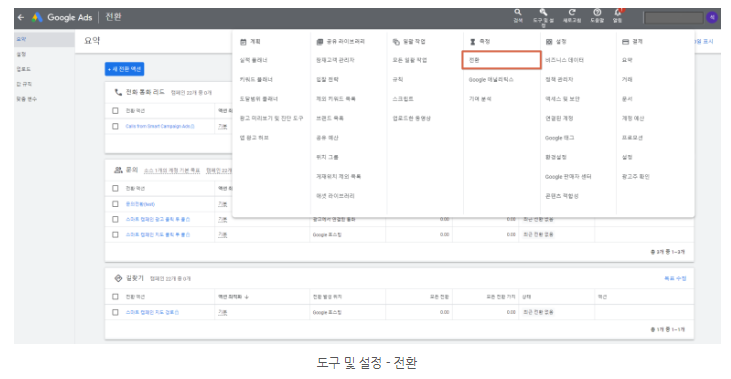Screen dimensions: 731x379
Task: Sort 길찾기 table by 액션 최적화 arrow
Action: (247, 297)
